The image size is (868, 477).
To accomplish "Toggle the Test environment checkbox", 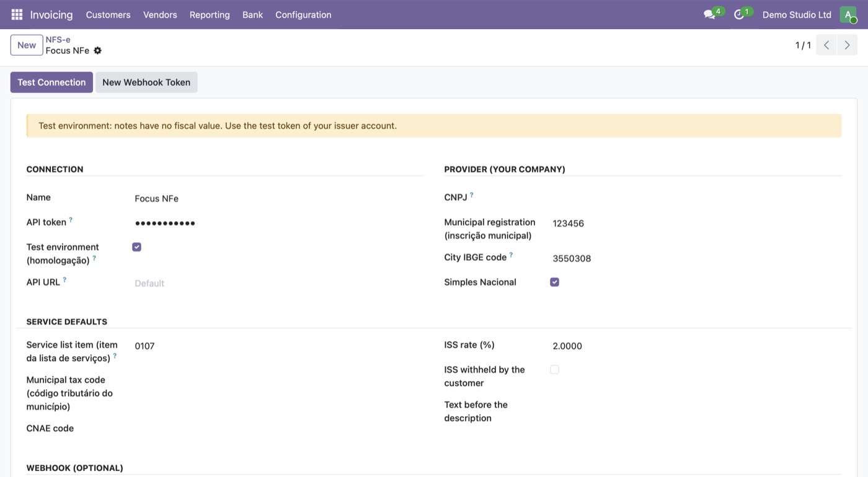I will (x=137, y=247).
